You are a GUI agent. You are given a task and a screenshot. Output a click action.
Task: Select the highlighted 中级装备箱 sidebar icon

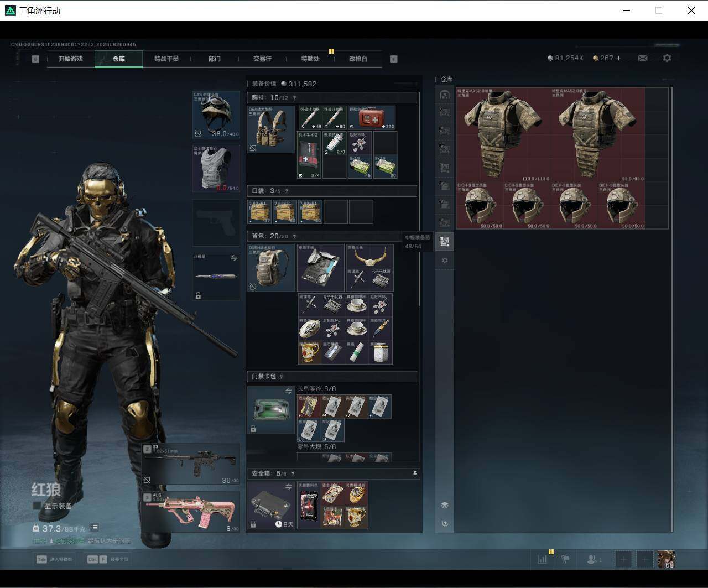tap(444, 241)
